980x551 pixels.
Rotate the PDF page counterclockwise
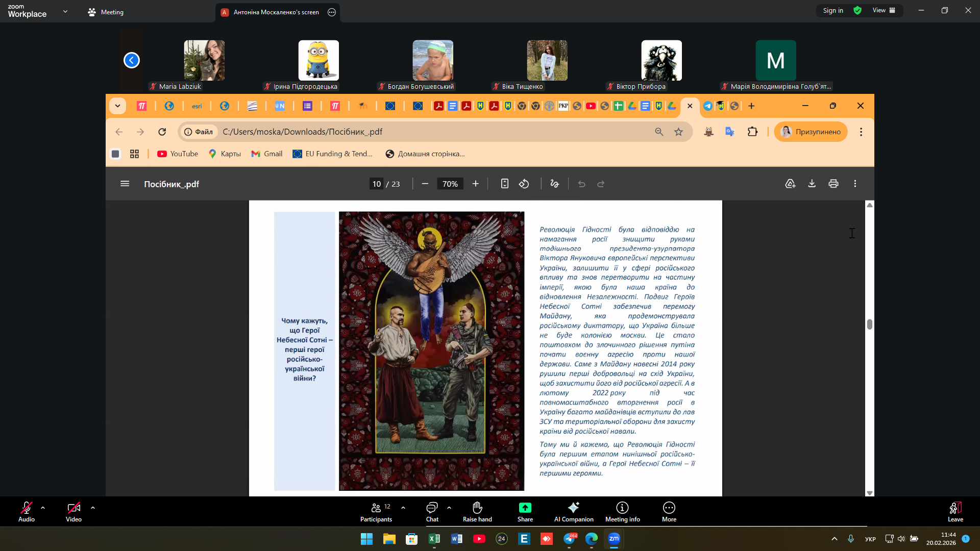point(524,184)
